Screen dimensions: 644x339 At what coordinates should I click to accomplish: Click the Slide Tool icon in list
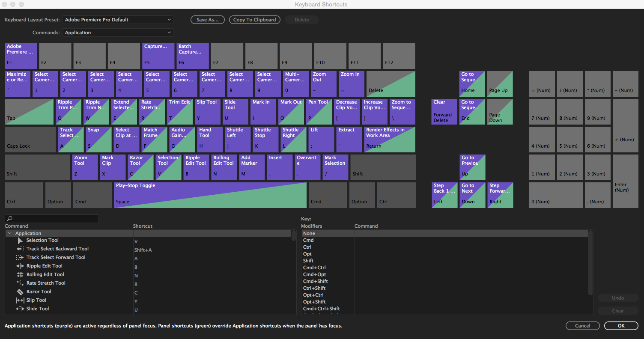click(x=20, y=309)
